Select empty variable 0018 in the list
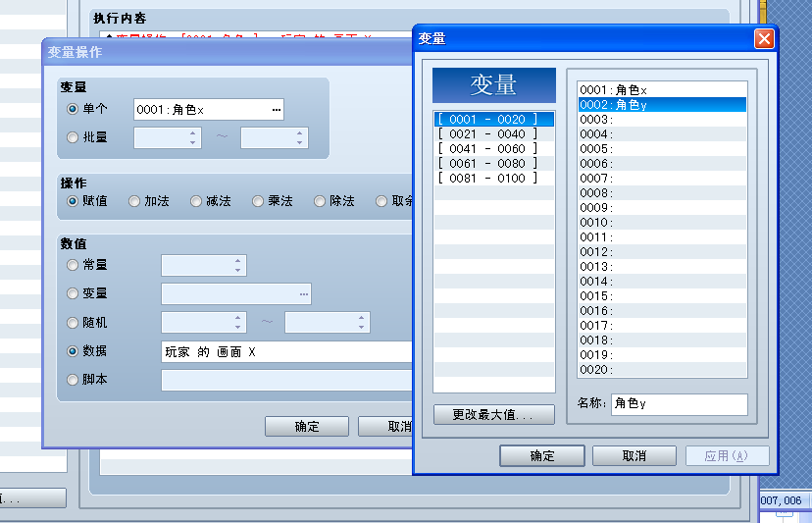The width and height of the screenshot is (812, 523). click(662, 340)
